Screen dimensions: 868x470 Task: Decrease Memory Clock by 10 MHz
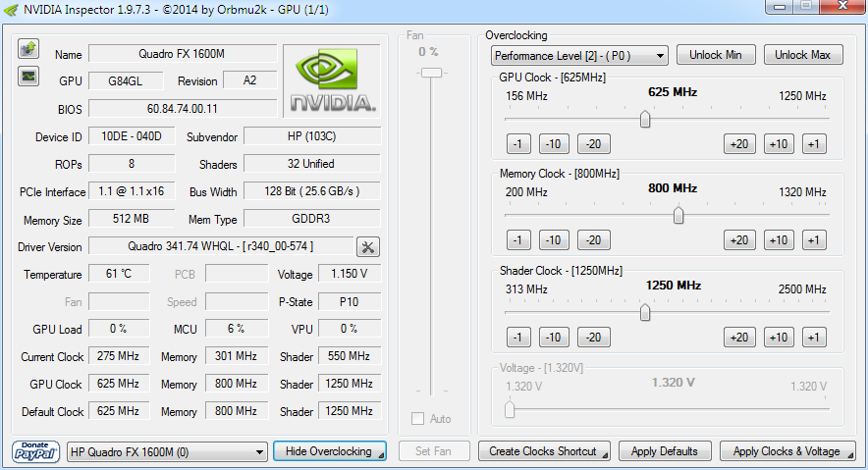point(554,240)
